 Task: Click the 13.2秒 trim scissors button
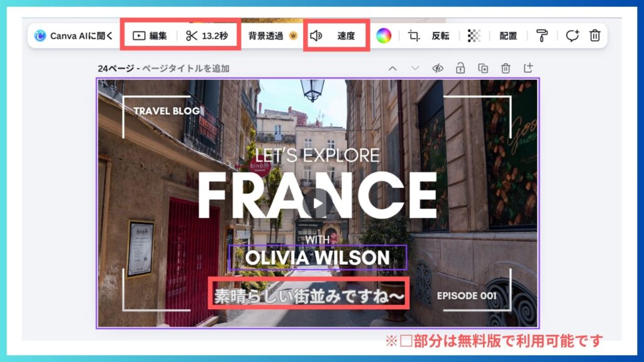[x=207, y=36]
